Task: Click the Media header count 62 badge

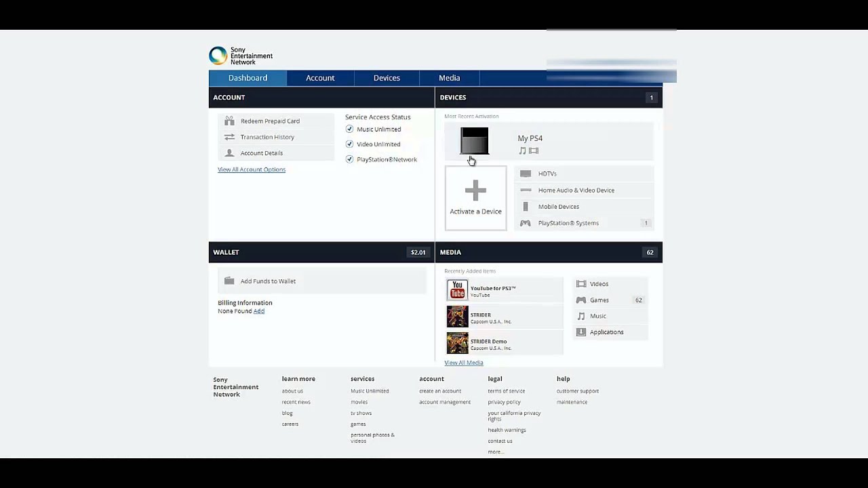Action: [x=650, y=252]
